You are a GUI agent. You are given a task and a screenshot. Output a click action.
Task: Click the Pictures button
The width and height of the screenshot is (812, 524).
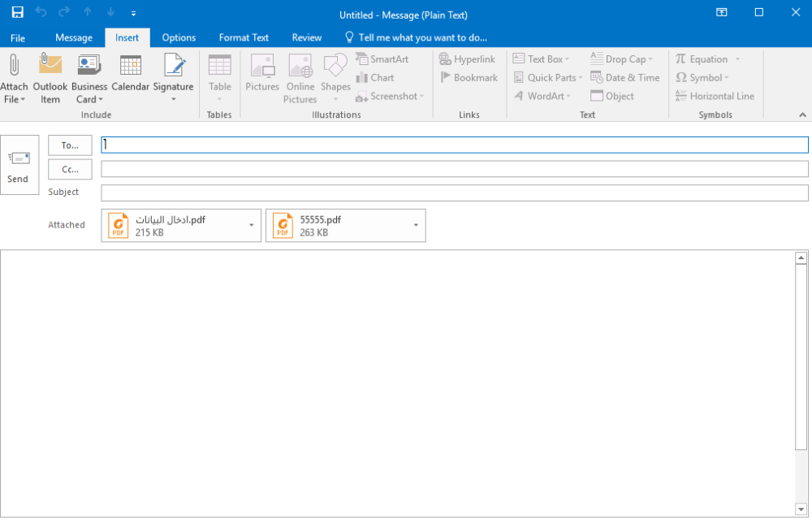[262, 72]
